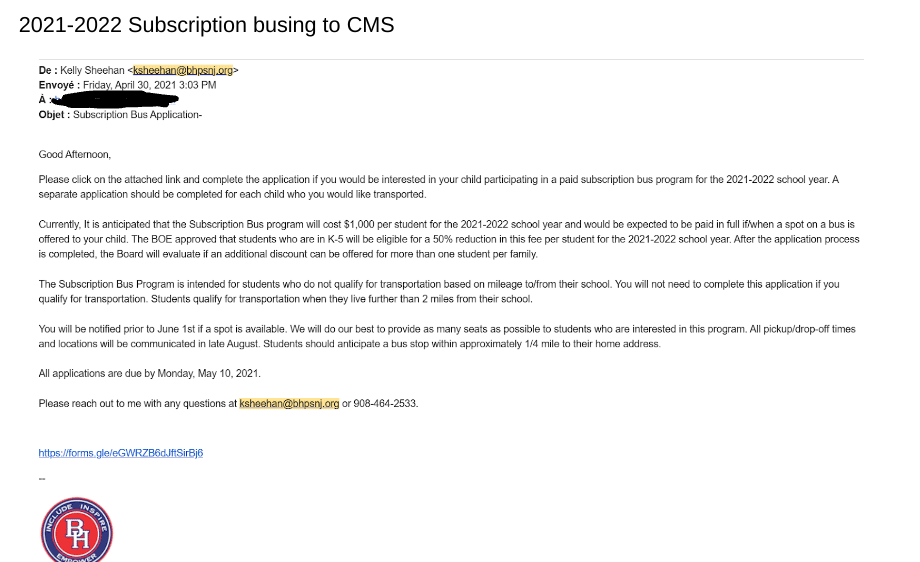Click the title '2021-2022 Subscription busing to CMS'

tap(206, 25)
